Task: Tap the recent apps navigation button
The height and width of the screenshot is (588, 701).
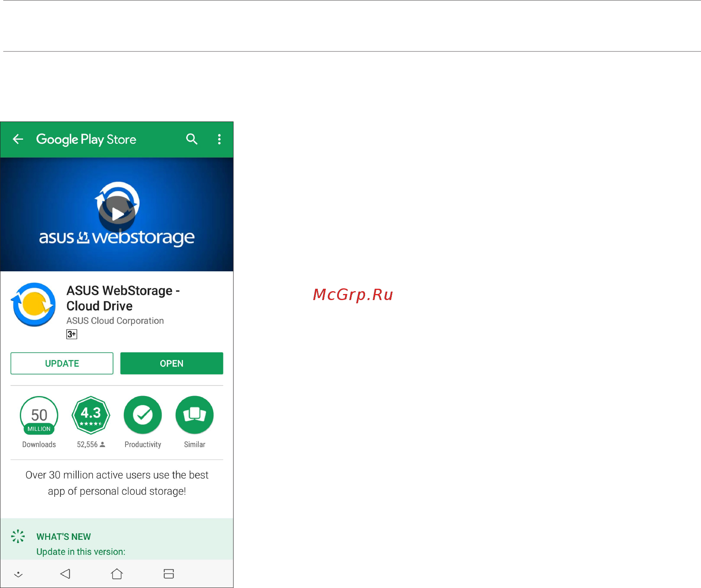Action: click(x=169, y=574)
